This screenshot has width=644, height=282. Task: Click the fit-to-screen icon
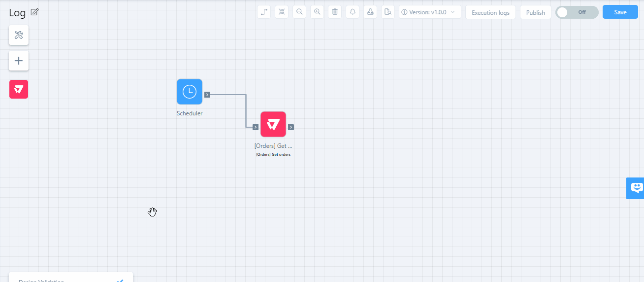click(x=282, y=12)
